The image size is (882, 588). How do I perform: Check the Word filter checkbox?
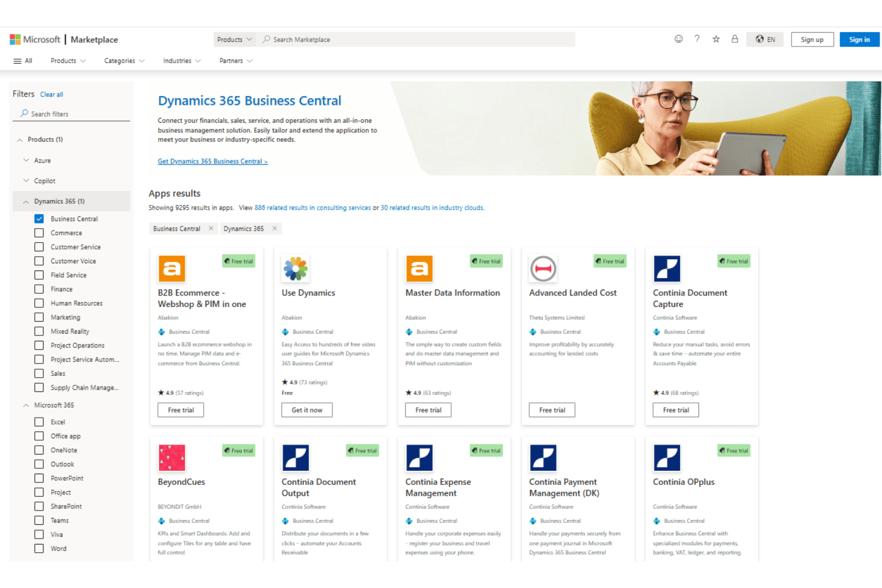[39, 549]
